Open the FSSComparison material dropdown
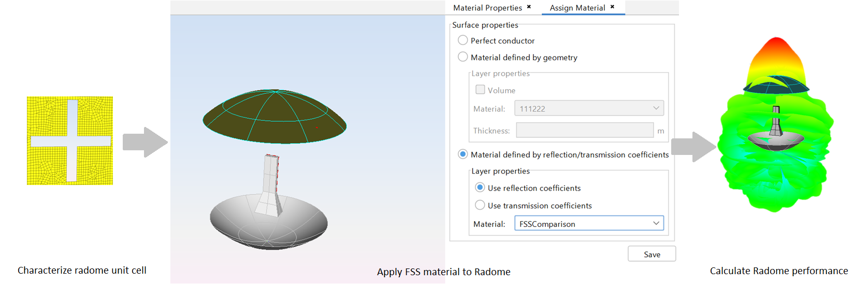 point(589,224)
